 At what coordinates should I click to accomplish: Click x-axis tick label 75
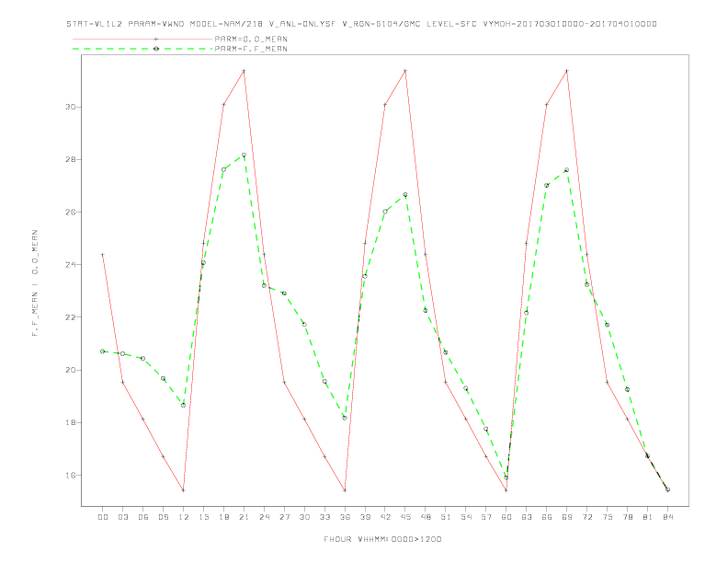click(607, 517)
